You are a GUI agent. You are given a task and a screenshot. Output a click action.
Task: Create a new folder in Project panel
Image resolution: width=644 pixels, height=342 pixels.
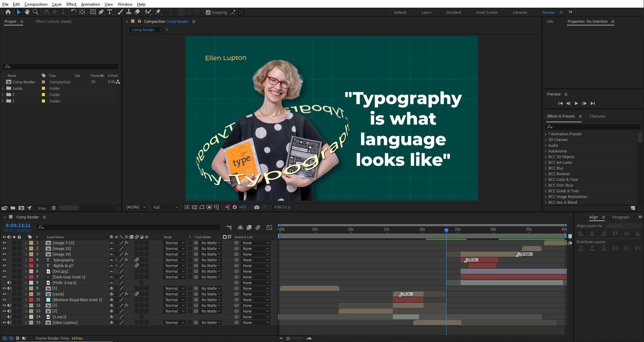(13, 208)
